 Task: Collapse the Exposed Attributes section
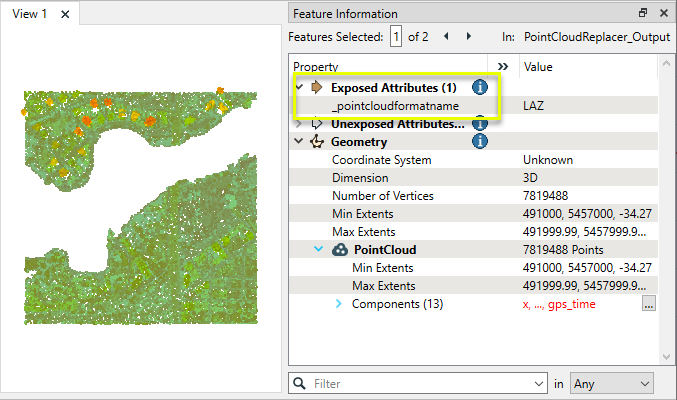tap(299, 88)
